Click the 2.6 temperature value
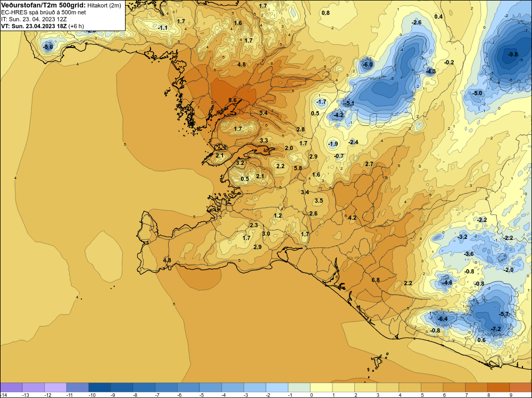 pyautogui.click(x=313, y=213)
